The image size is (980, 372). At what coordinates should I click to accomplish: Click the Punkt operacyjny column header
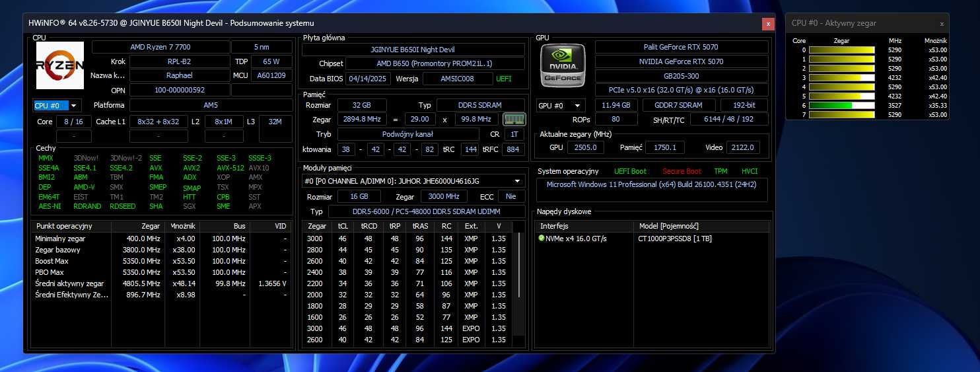pyautogui.click(x=71, y=226)
